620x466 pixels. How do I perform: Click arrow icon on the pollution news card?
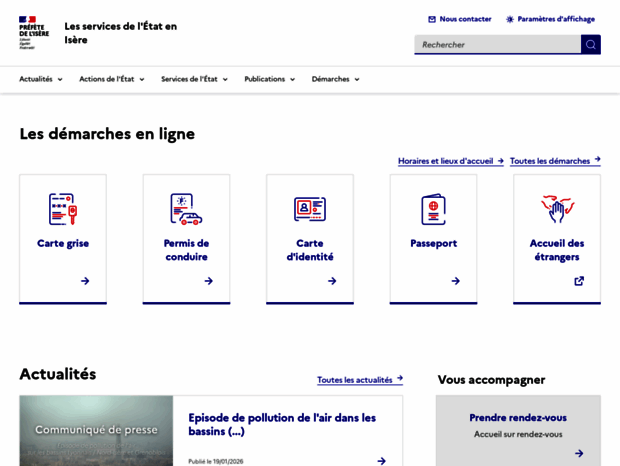click(x=382, y=460)
